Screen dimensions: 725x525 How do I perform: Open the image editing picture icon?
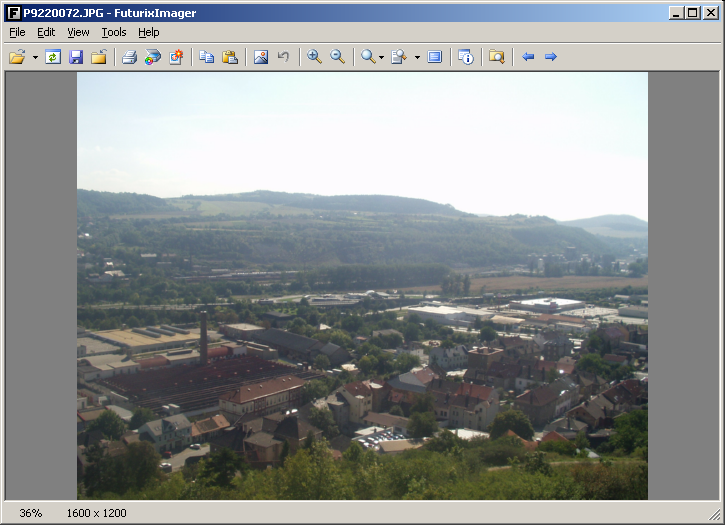tap(261, 57)
